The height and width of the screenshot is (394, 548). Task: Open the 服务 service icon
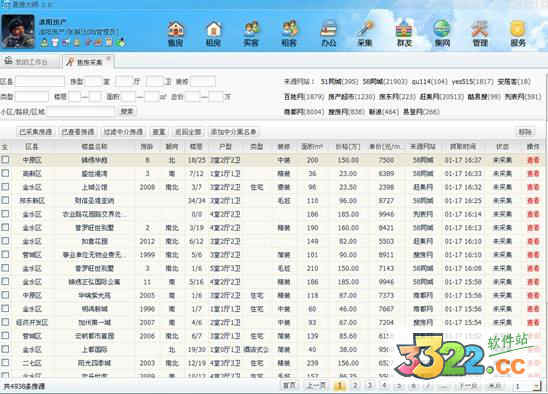click(518, 34)
